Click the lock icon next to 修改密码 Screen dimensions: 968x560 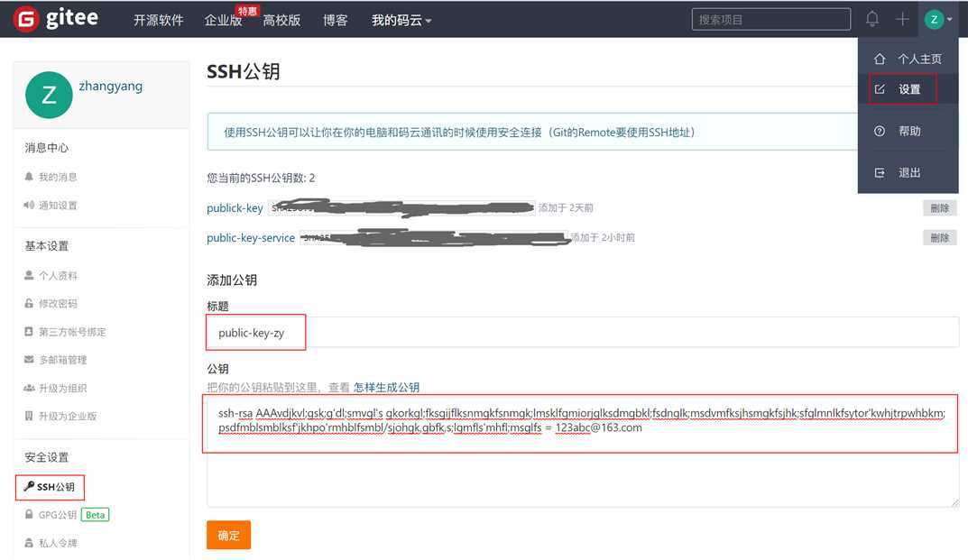pyautogui.click(x=28, y=303)
